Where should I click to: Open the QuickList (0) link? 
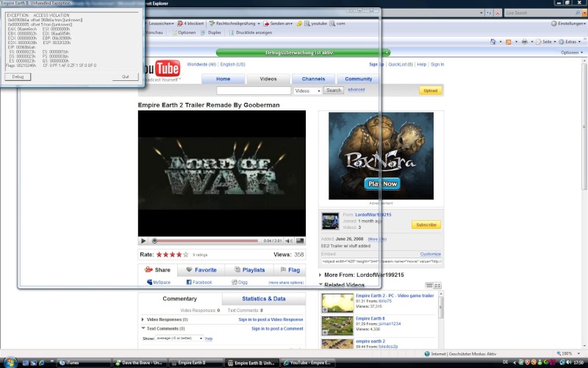400,65
